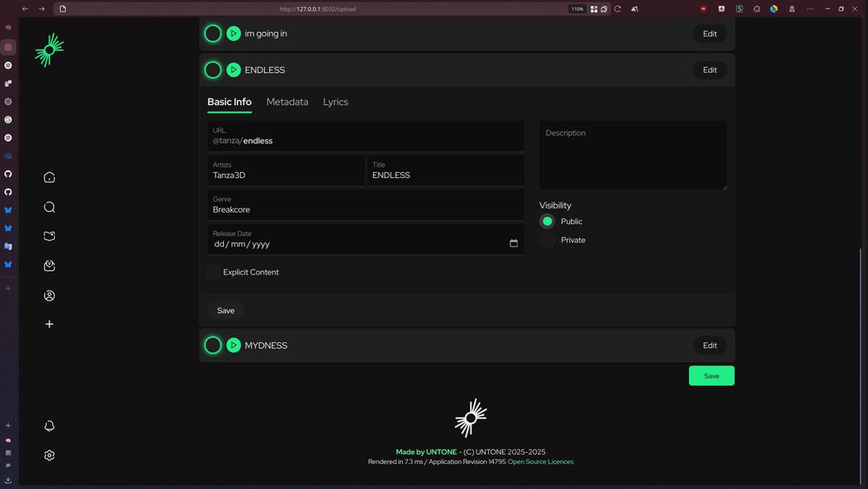The height and width of the screenshot is (489, 868).
Task: Click the Release Date field
Action: tap(366, 239)
